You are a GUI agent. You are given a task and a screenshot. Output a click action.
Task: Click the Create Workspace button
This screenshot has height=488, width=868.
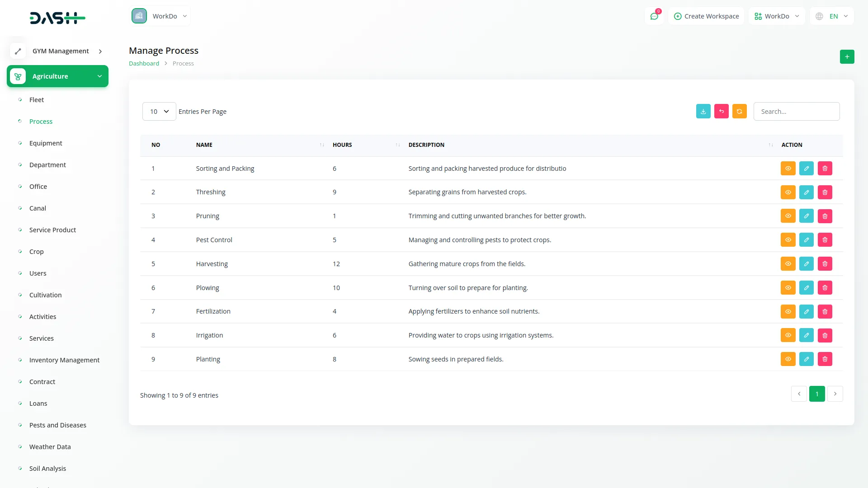point(706,16)
